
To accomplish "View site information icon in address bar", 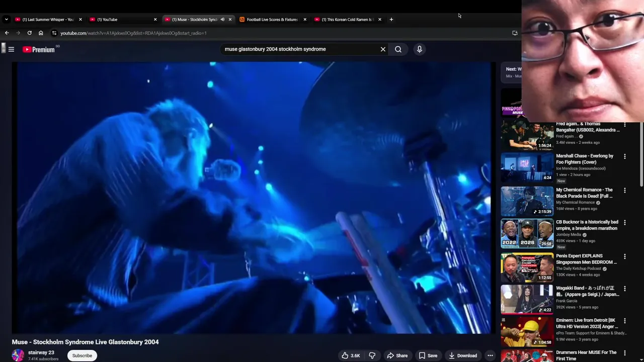I will [x=54, y=33].
